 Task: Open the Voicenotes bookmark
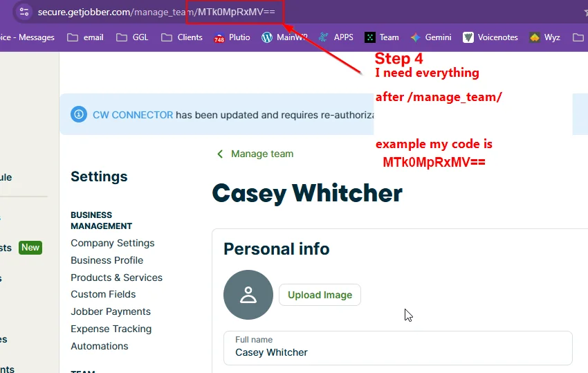click(490, 37)
